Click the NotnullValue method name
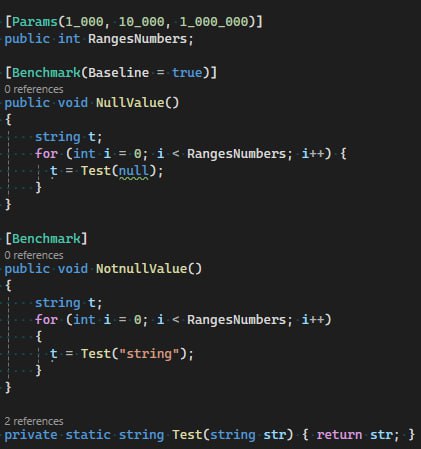The image size is (421, 449). coord(141,269)
